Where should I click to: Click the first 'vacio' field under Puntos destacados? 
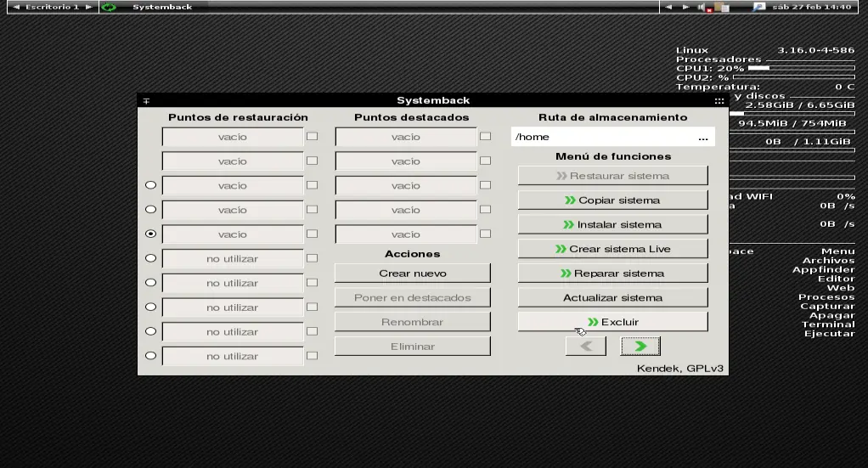tap(406, 137)
